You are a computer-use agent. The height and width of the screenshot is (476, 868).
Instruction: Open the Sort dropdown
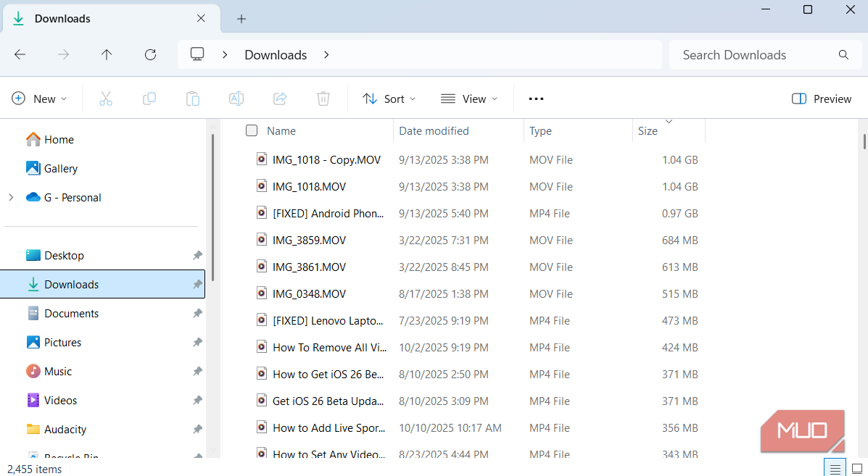[x=389, y=99]
